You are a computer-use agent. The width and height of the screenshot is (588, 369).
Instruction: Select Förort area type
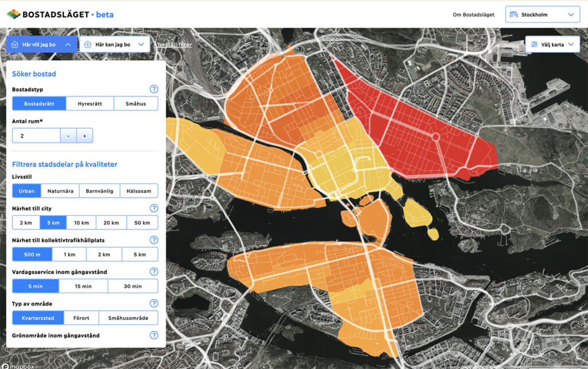click(82, 318)
